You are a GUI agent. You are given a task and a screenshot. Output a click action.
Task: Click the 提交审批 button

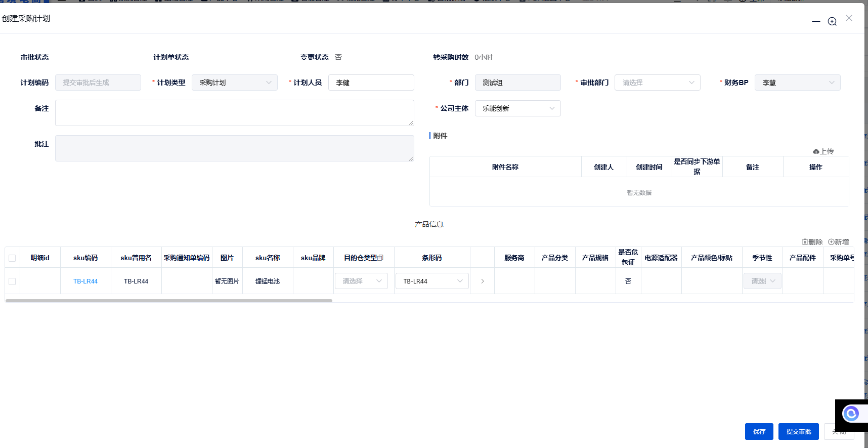[798, 431]
